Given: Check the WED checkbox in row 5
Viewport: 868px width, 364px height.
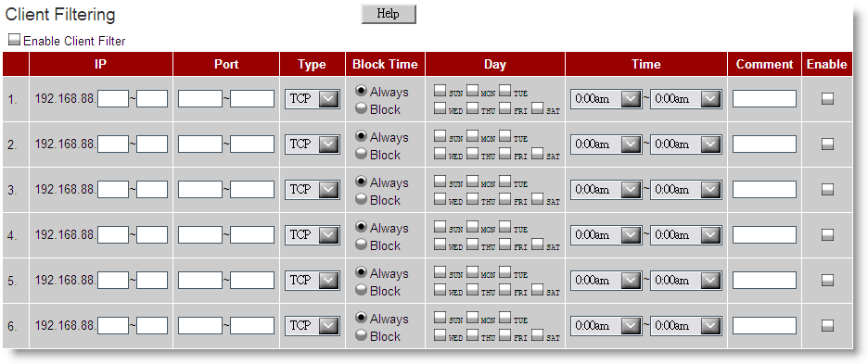Looking at the screenshot, I should pos(440,289).
